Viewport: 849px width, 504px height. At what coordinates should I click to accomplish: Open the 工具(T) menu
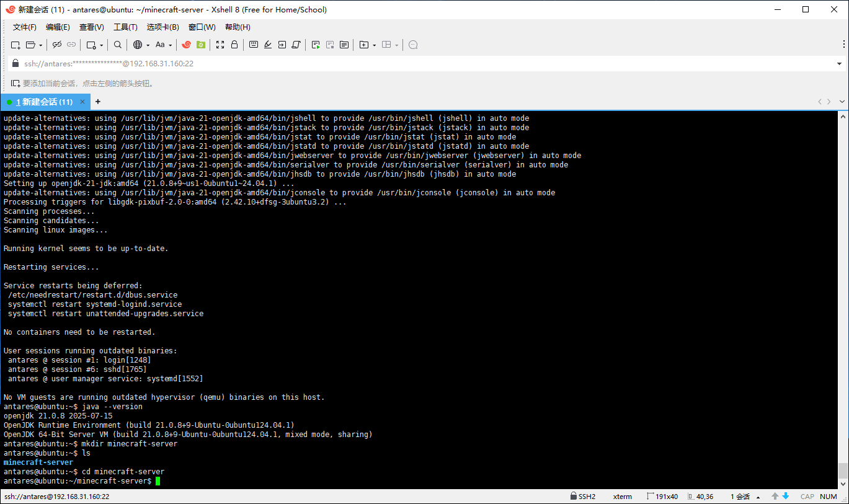click(125, 27)
